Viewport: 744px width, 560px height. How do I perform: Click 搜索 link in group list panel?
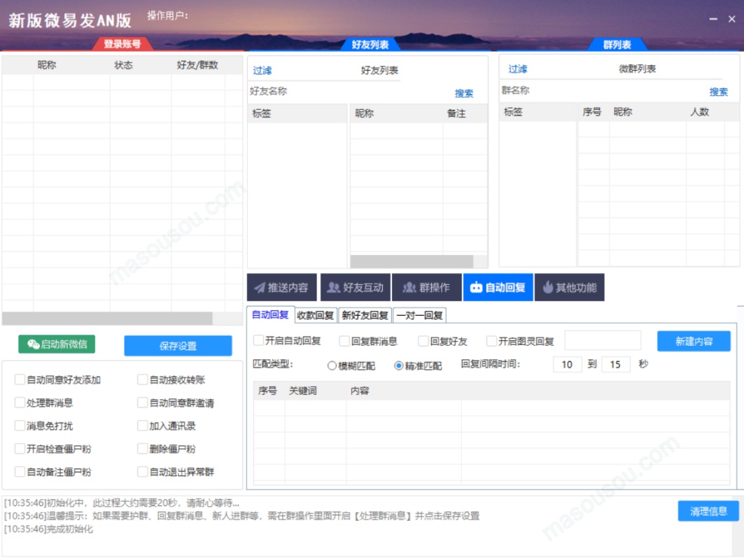click(718, 92)
